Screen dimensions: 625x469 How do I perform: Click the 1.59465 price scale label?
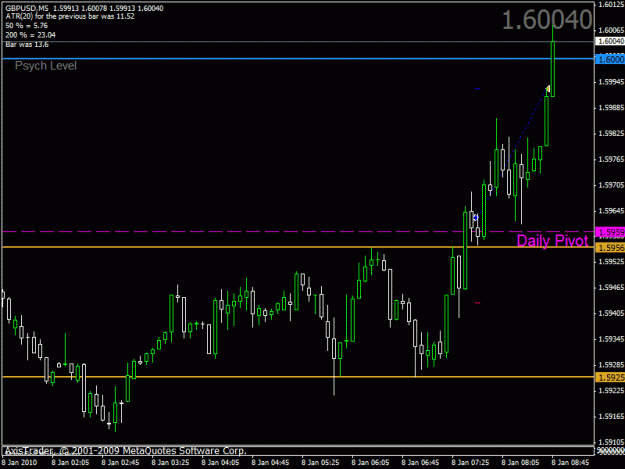coord(611,288)
